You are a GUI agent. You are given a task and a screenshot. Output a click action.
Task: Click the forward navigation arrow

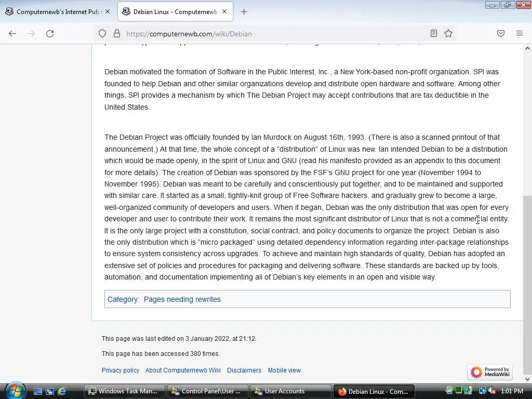pos(31,34)
